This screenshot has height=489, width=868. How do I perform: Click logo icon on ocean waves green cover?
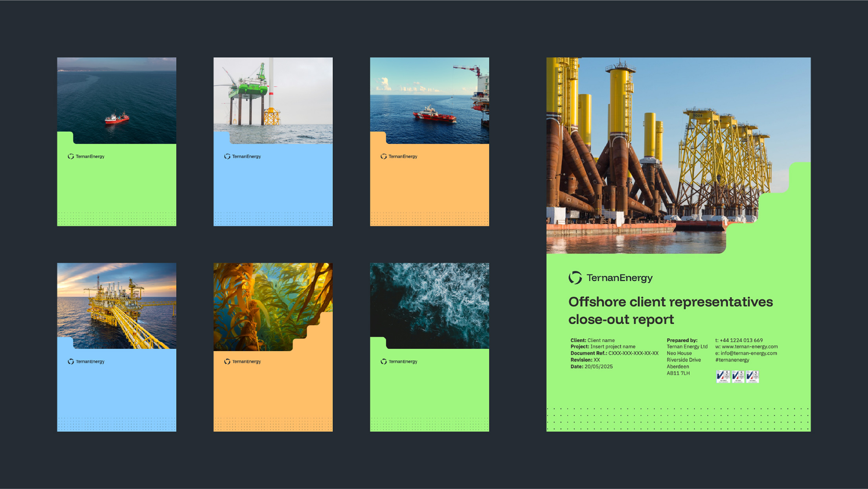(384, 362)
